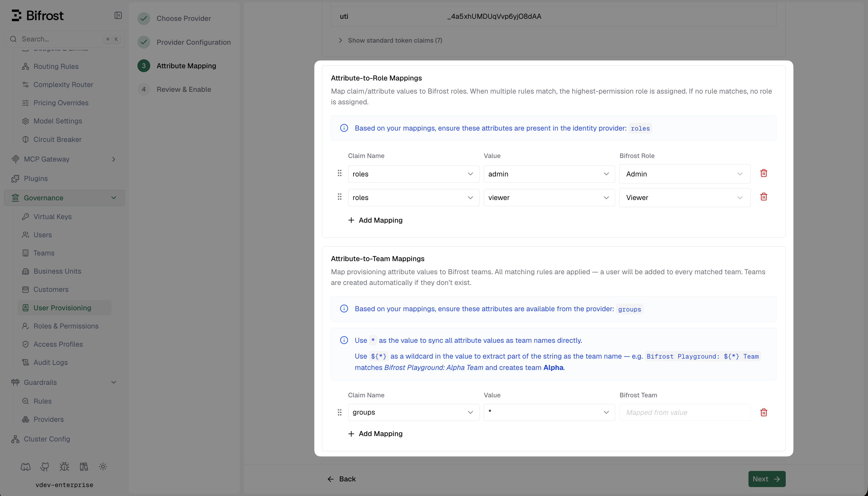Image resolution: width=868 pixels, height=496 pixels.
Task: Navigate to Virtual Keys
Action: 64,217
